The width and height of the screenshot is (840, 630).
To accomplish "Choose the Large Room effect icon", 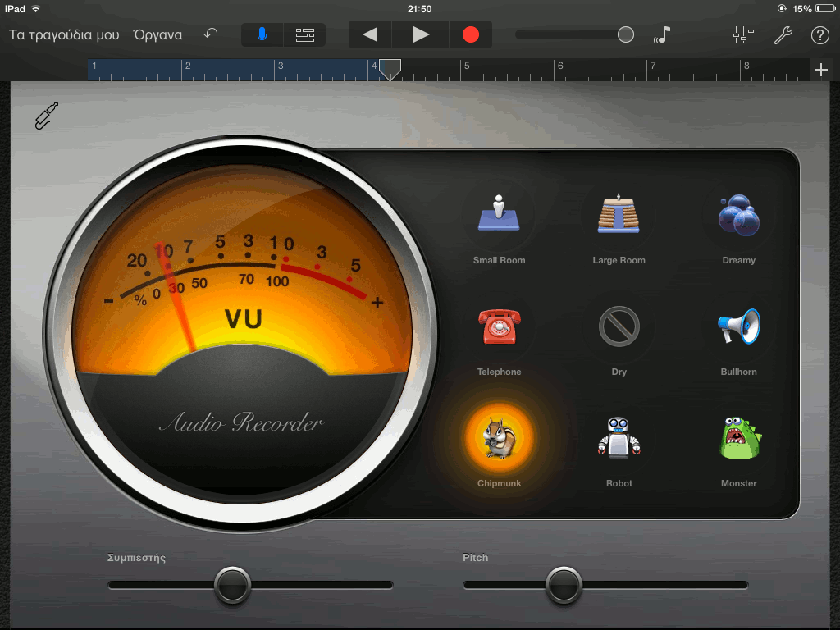I will 619,213.
